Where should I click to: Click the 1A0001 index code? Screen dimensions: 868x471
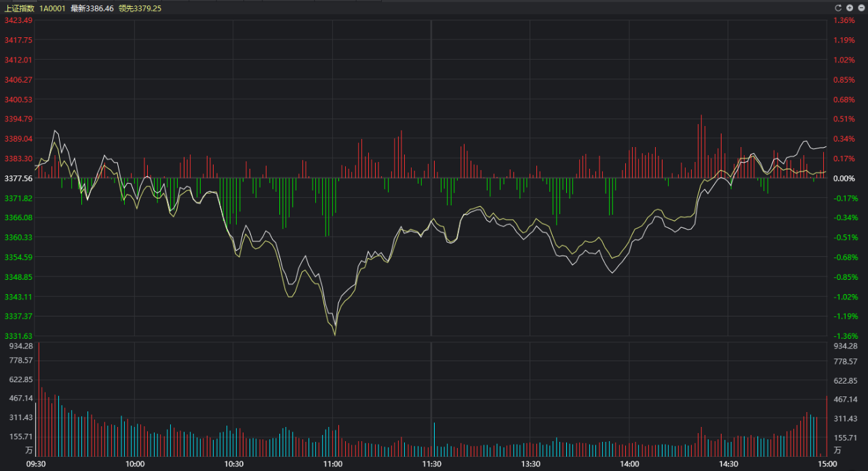[52, 8]
